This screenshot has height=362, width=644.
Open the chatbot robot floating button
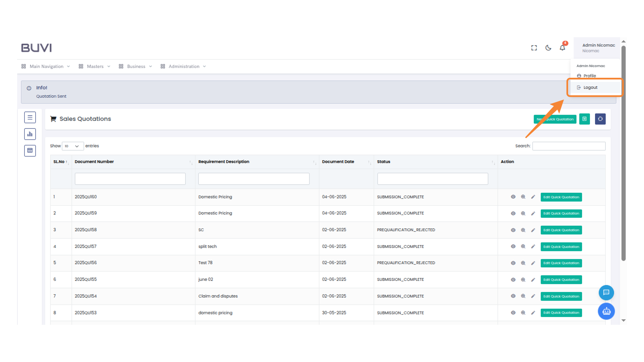point(606,311)
